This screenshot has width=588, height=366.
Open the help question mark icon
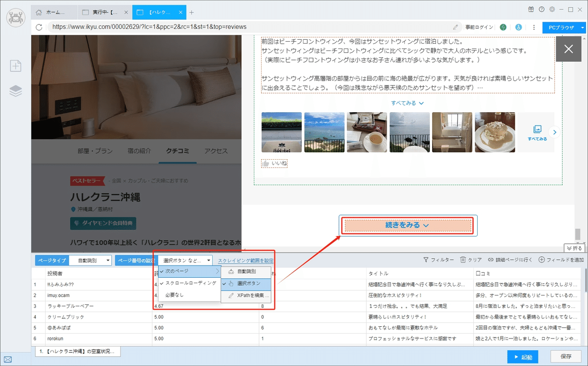pos(541,9)
